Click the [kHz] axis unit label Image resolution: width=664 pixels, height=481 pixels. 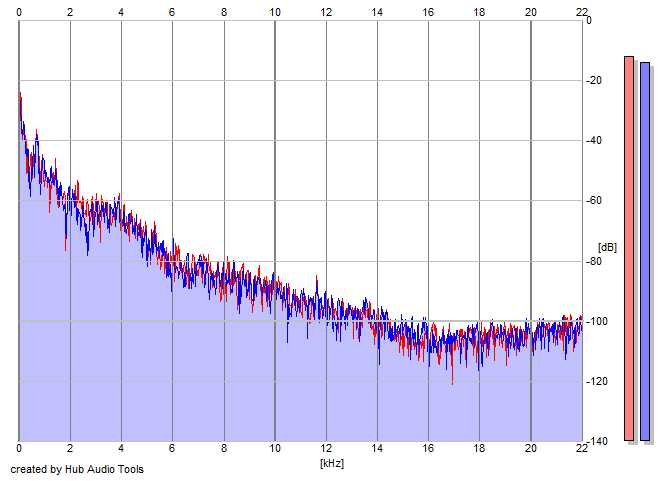point(332,463)
